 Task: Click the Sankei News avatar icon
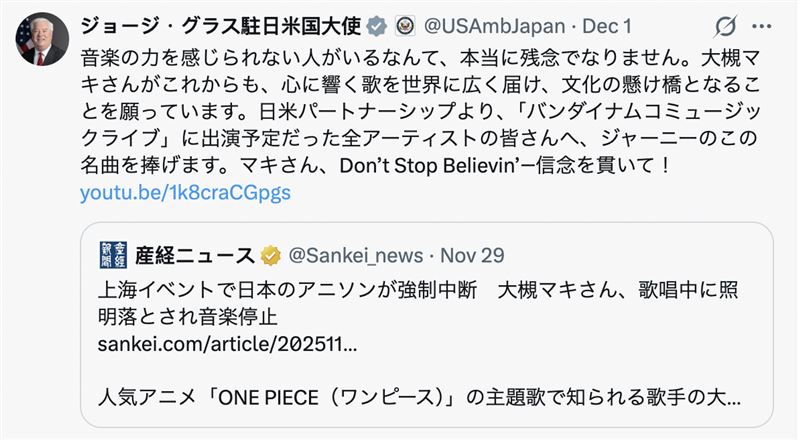click(111, 257)
